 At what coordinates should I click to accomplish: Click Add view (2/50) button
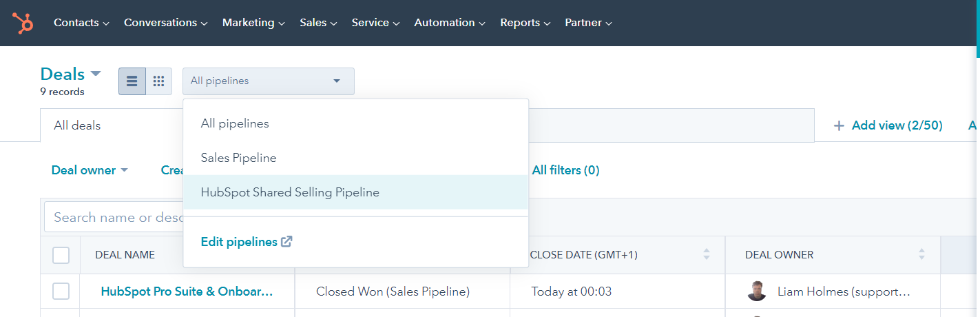(888, 125)
